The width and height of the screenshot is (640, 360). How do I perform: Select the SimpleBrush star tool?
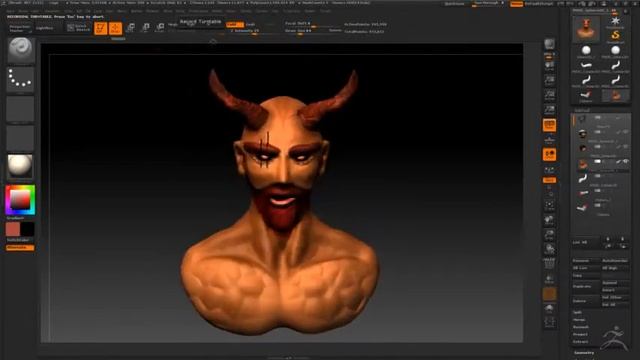615,22
